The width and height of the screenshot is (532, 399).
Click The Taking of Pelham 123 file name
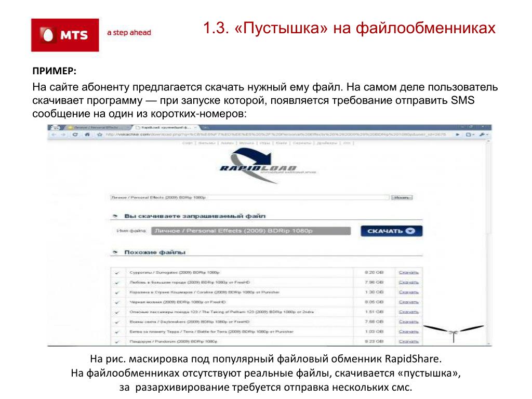tap(221, 312)
